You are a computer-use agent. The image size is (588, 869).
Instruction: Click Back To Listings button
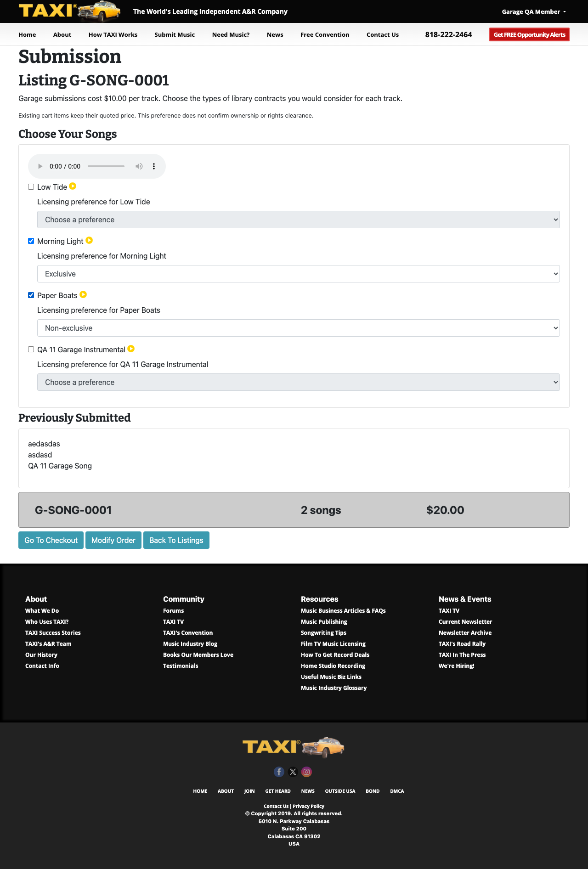pyautogui.click(x=176, y=540)
